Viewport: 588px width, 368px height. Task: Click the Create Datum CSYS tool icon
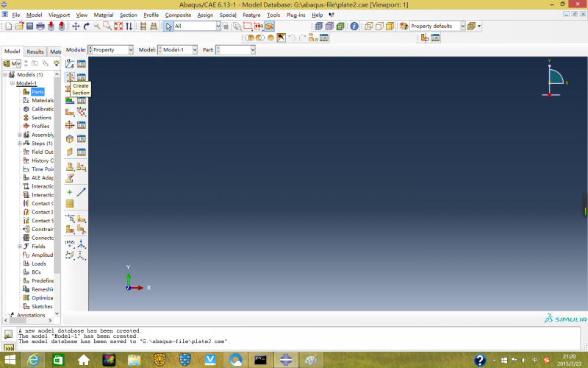click(x=82, y=244)
